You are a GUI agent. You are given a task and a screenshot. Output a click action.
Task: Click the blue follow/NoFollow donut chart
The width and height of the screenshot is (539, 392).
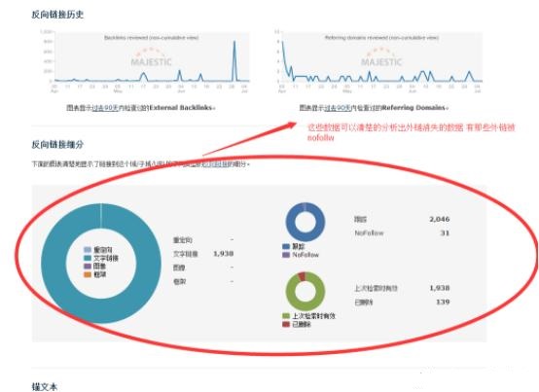pos(305,222)
